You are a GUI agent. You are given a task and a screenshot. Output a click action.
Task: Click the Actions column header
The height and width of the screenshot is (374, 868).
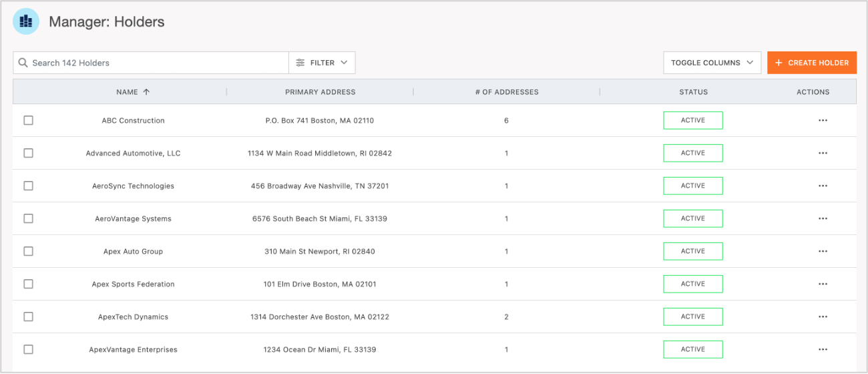coord(813,92)
